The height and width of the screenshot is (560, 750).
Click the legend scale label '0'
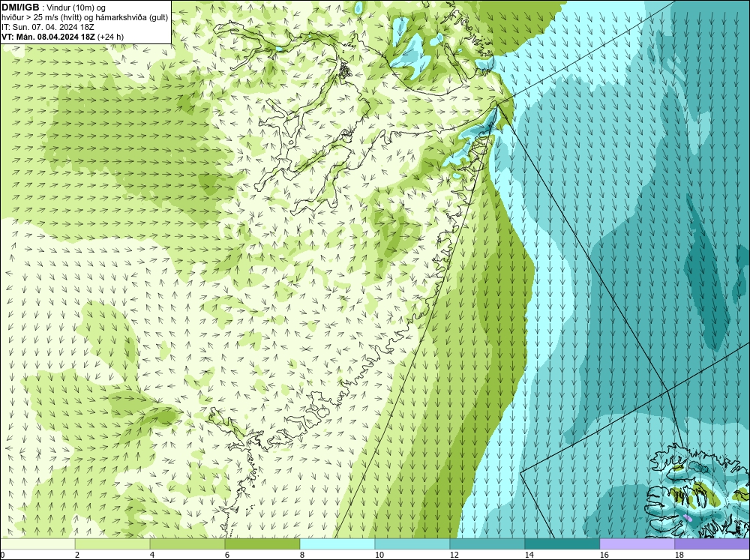[2, 555]
